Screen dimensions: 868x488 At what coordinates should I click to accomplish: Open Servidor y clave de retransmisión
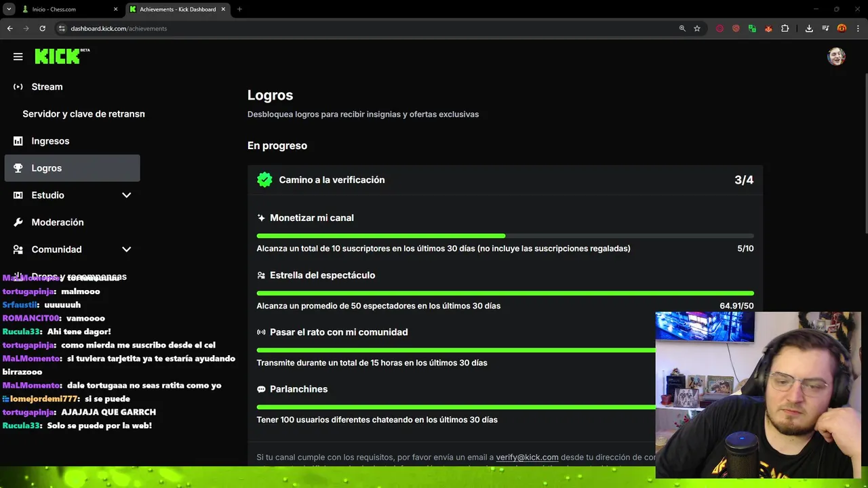tap(83, 114)
